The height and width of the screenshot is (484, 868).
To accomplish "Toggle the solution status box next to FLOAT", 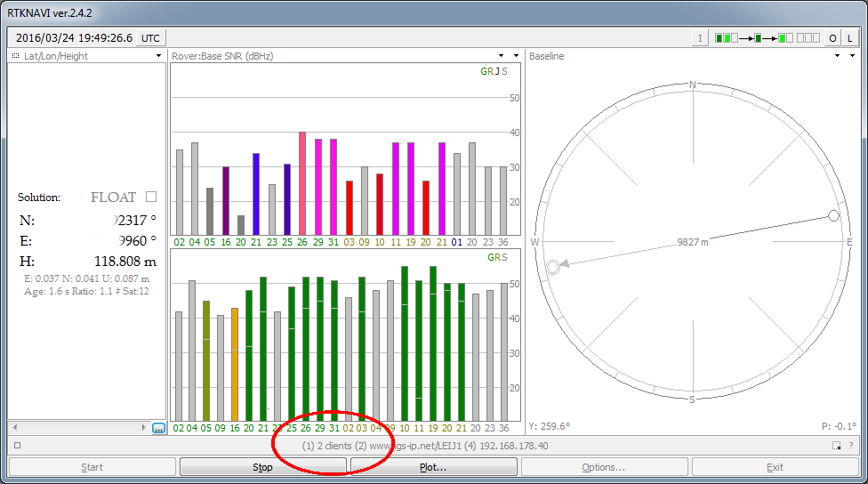I will point(150,197).
